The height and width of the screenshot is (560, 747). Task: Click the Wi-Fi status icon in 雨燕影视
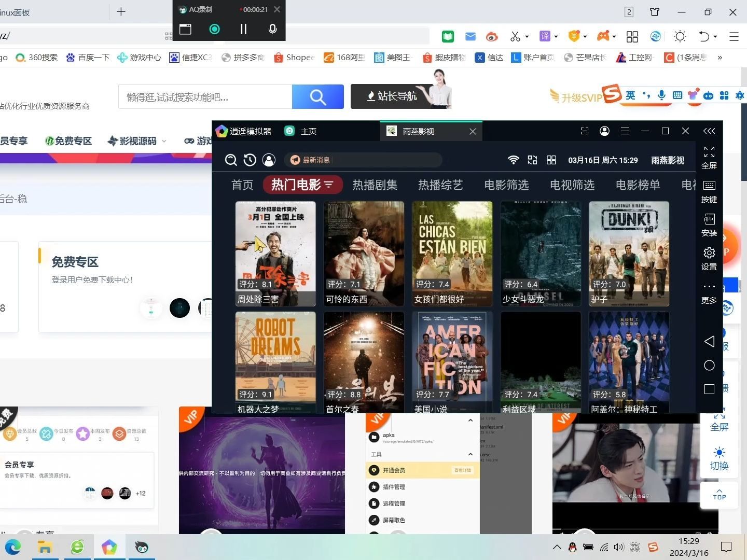pos(513,160)
